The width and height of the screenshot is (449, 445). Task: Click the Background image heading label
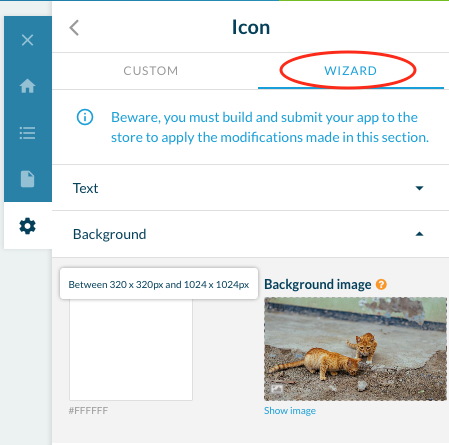(317, 284)
